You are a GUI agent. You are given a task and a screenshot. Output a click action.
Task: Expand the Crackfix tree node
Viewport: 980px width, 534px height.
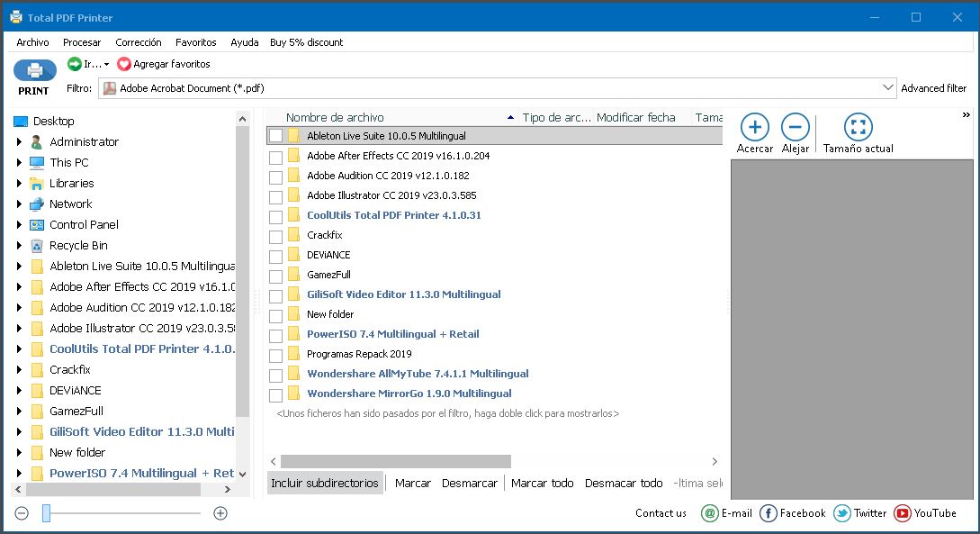click(x=20, y=369)
